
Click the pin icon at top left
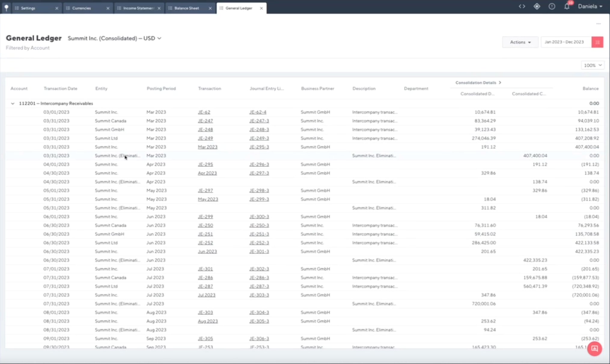pyautogui.click(x=6, y=8)
